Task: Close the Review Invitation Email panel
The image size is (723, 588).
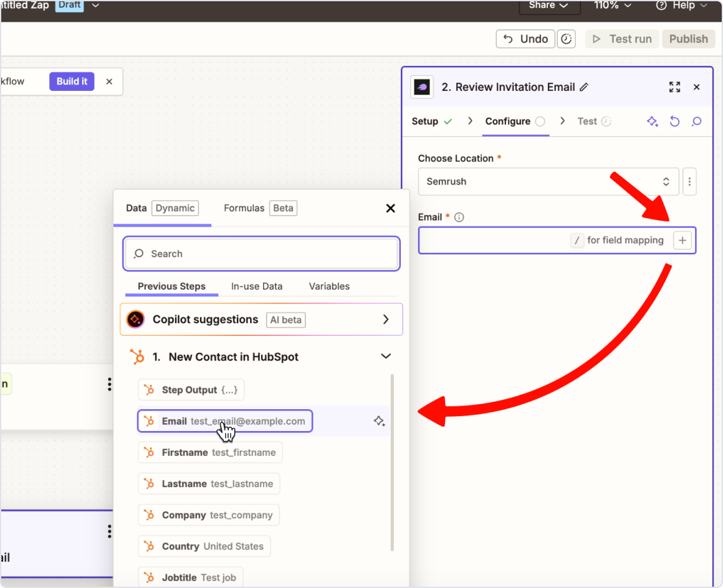Action: pyautogui.click(x=697, y=87)
